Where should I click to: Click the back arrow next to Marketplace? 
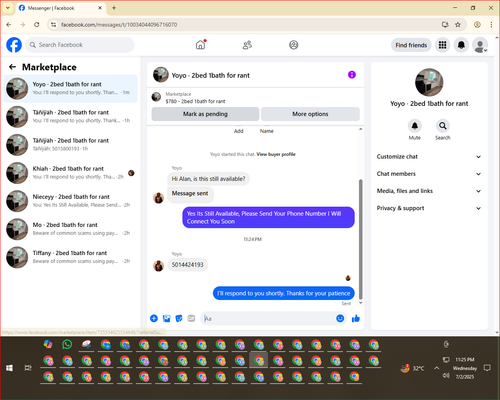coord(12,67)
